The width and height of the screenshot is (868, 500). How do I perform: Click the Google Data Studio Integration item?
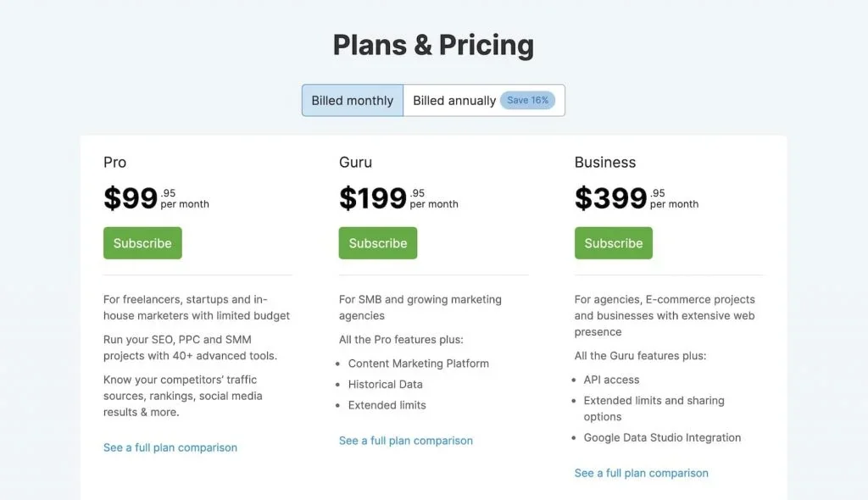(x=662, y=438)
